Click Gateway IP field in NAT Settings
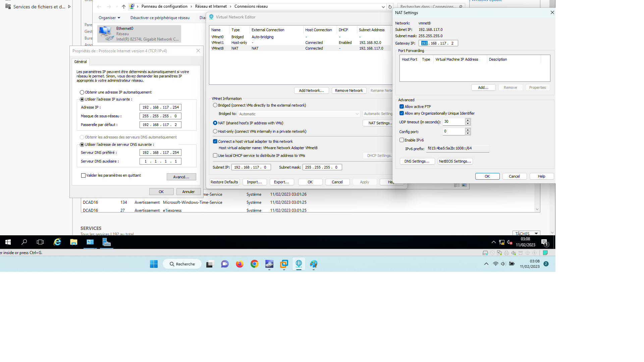 tap(438, 43)
